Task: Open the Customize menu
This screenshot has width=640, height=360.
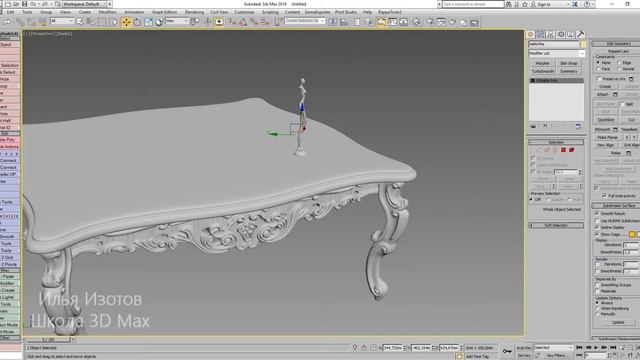Action: [244, 12]
